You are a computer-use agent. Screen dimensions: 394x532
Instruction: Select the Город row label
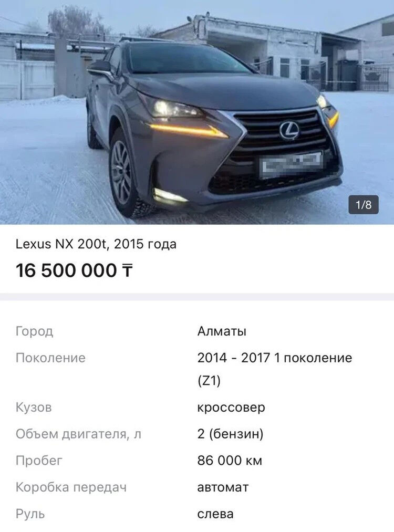pos(34,331)
